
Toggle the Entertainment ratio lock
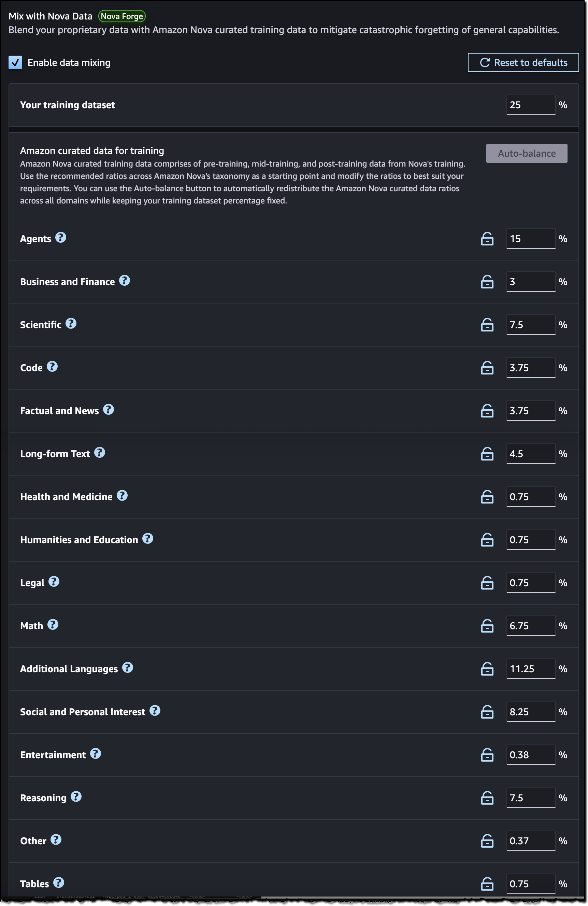tap(487, 755)
